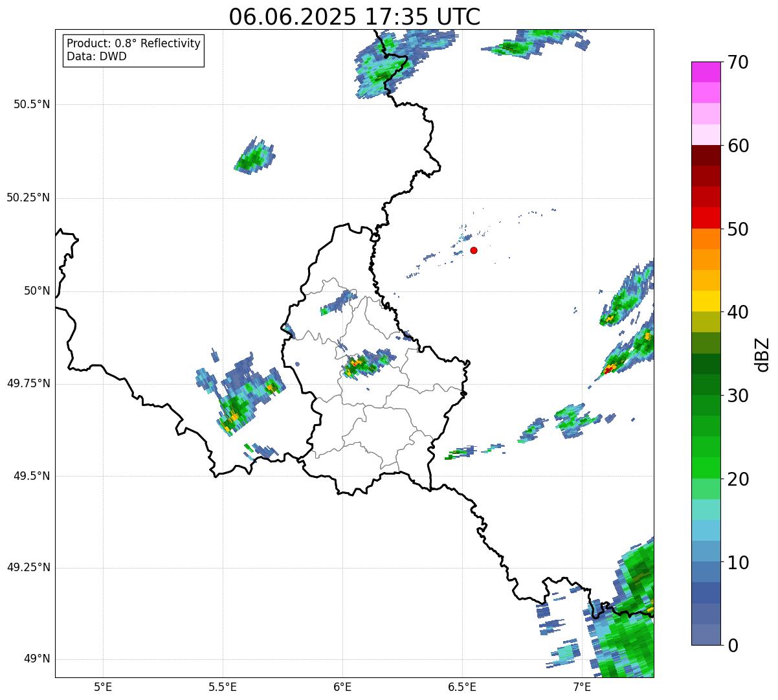
Task: Click the 50°N latitude label
Action: (37, 291)
